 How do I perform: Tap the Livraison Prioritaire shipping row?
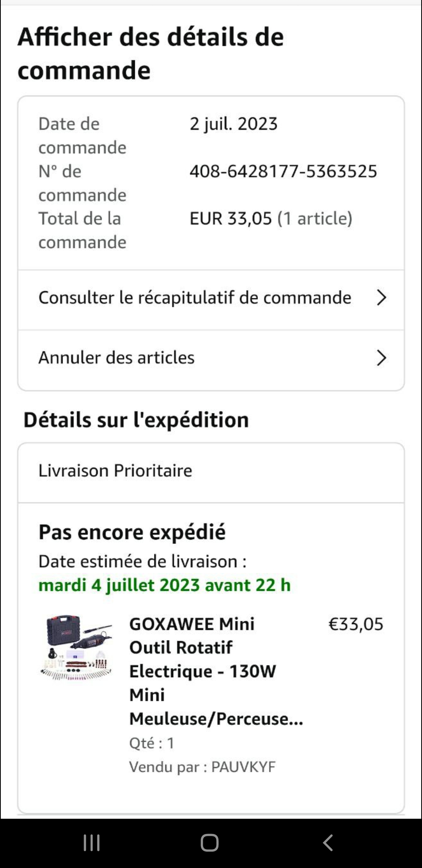point(115,471)
